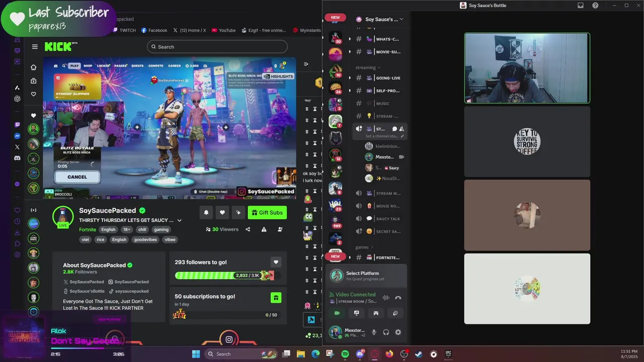Open the MOVIE-SU channel
Image resolution: width=644 pixels, height=362 pixels.
(x=379, y=52)
